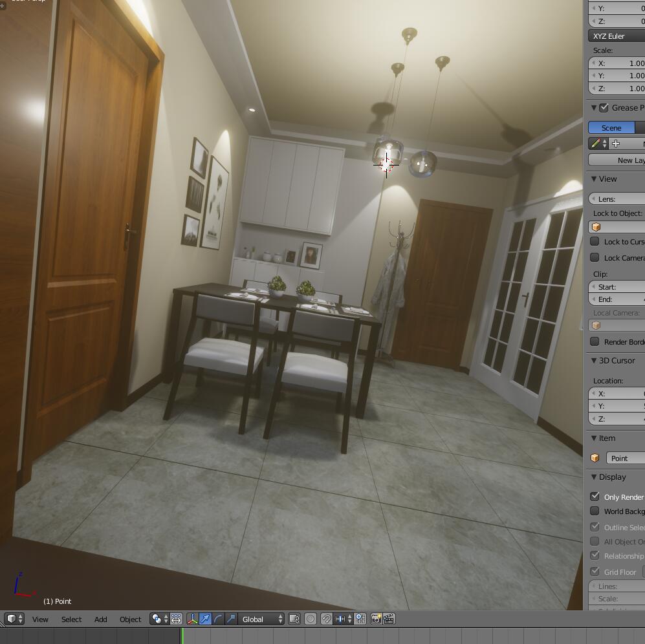
Task: Click the green current frame marker in timeline
Action: pos(182,636)
